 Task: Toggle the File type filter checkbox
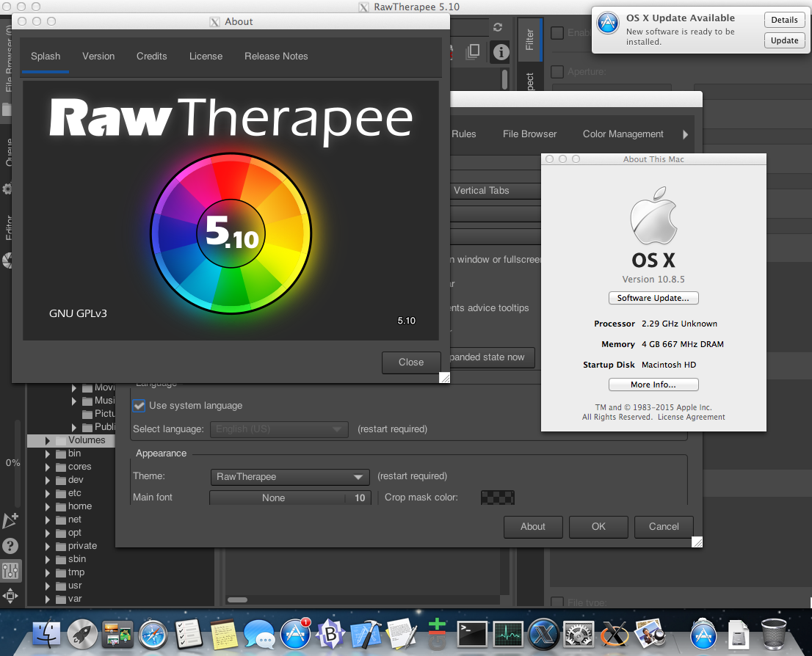pos(557,603)
